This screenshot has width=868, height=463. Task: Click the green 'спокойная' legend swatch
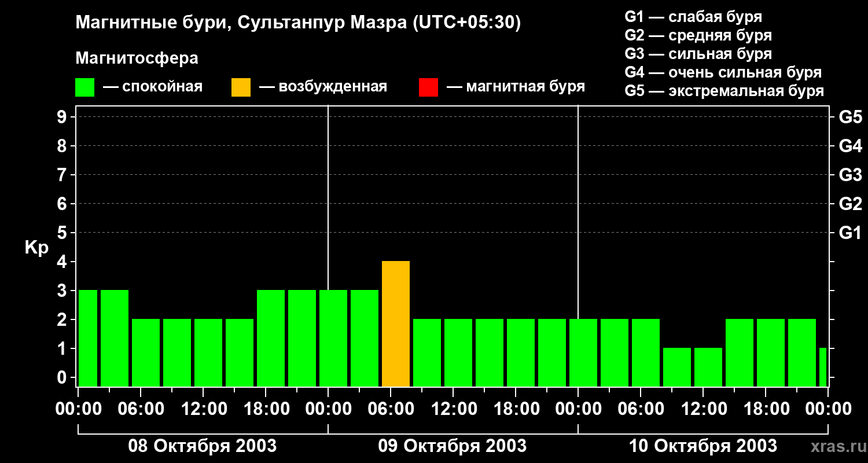click(85, 87)
